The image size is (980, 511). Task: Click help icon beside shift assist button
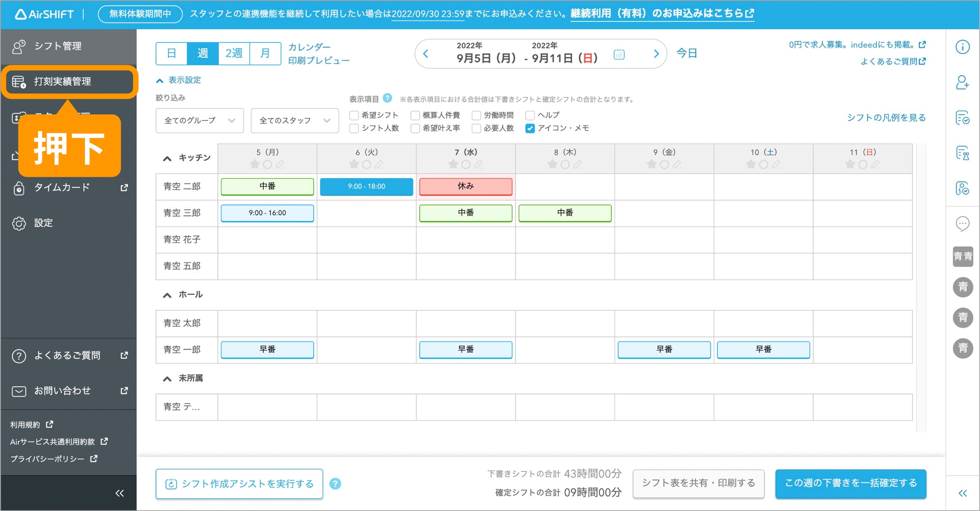click(335, 483)
